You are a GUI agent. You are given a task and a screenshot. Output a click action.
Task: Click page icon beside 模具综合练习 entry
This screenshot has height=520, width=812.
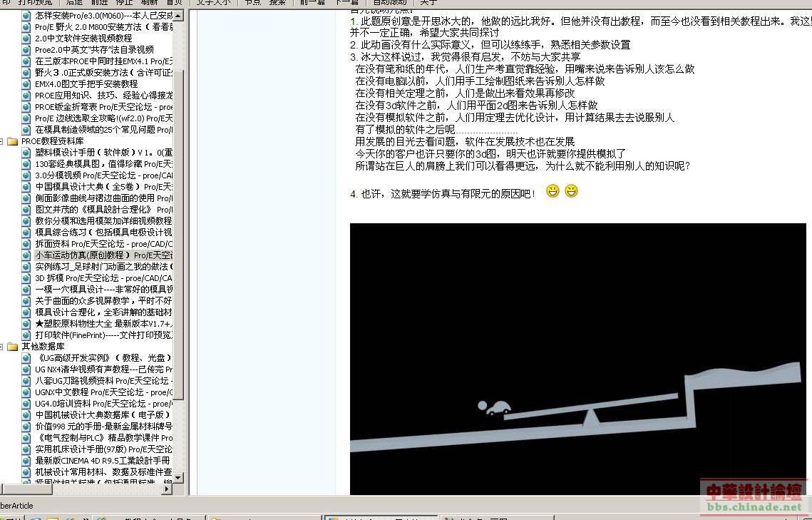point(26,232)
